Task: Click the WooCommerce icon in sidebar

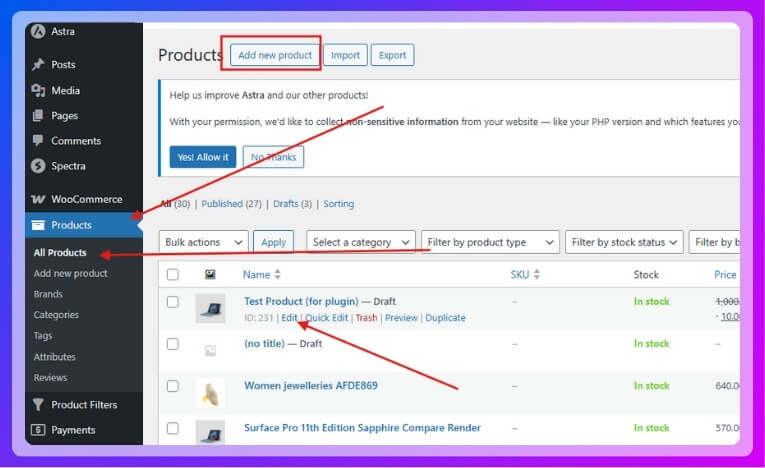Action: pos(38,199)
